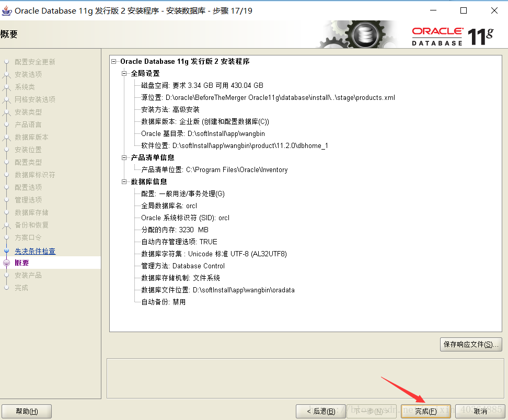Save the response file via 保存响应文件(S)
The image size is (508, 420).
click(471, 344)
